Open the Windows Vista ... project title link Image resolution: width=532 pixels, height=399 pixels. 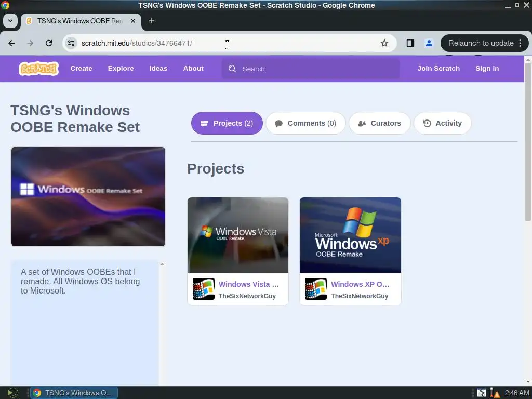[x=249, y=284]
